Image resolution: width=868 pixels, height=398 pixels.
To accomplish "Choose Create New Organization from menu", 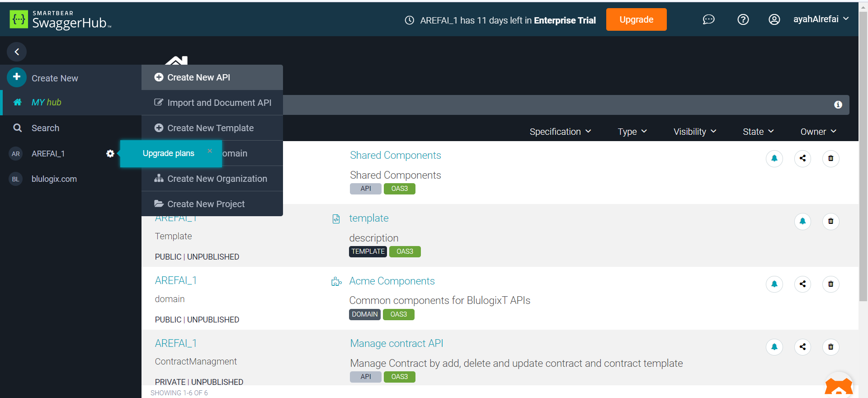I will (x=217, y=179).
